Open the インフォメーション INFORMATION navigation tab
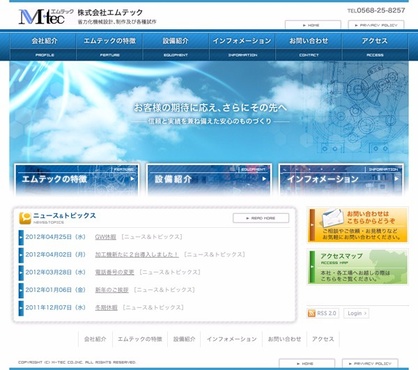The image size is (418, 370). click(242, 47)
